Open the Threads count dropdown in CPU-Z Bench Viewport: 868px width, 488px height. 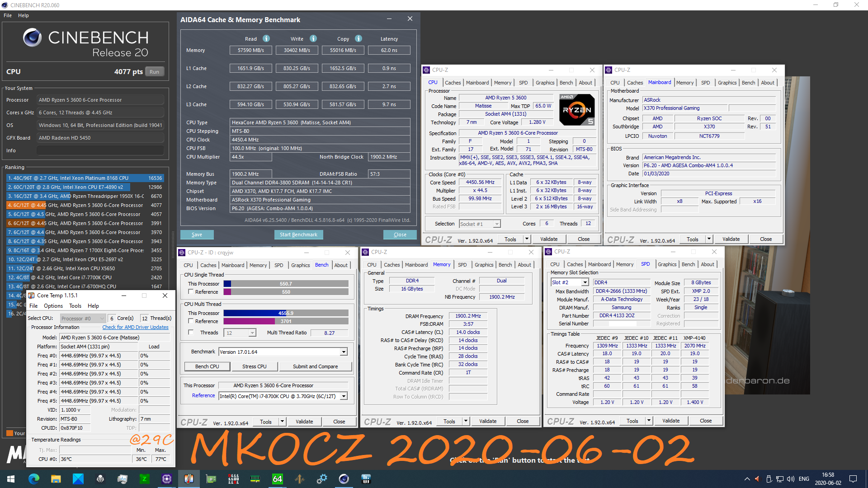click(x=252, y=333)
